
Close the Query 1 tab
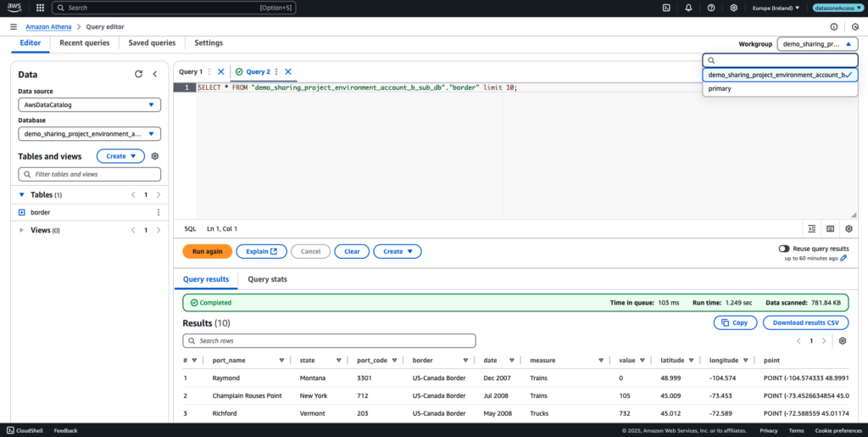(221, 71)
